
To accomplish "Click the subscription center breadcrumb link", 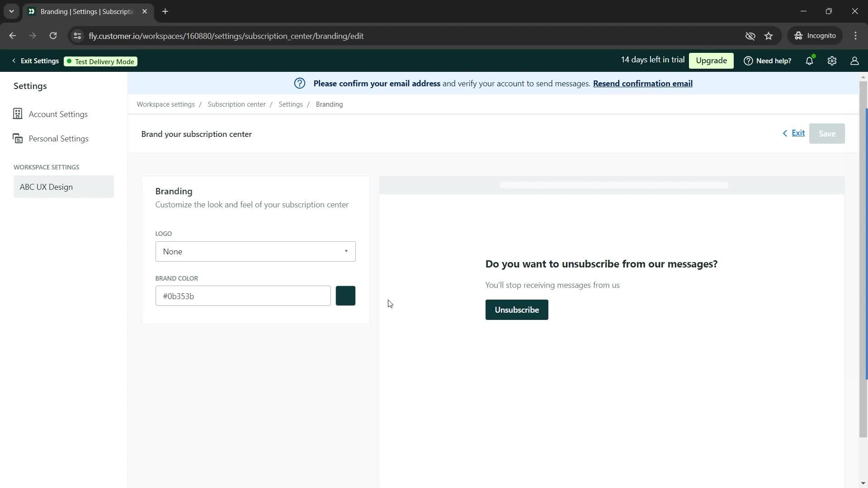I will 237,104.
